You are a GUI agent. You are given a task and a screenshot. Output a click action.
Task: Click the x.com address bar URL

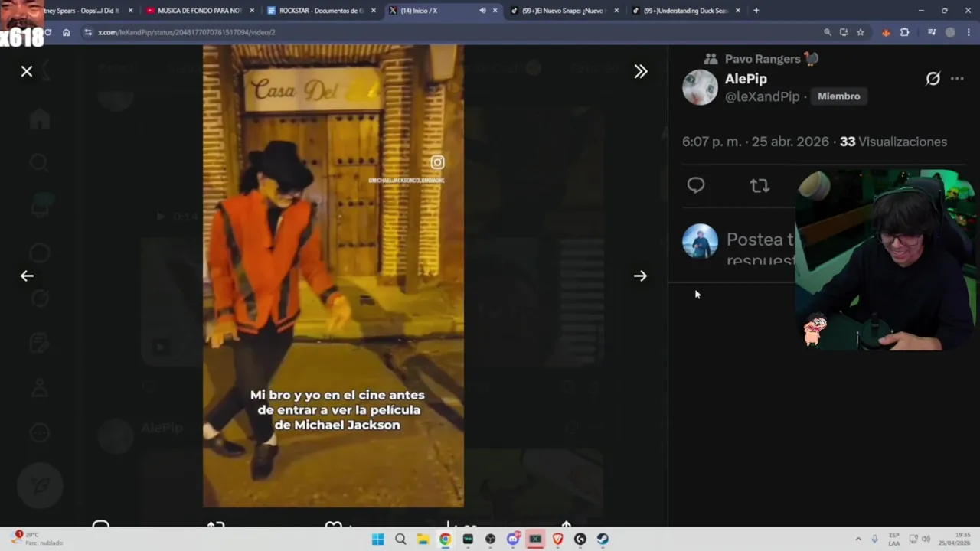click(x=186, y=32)
